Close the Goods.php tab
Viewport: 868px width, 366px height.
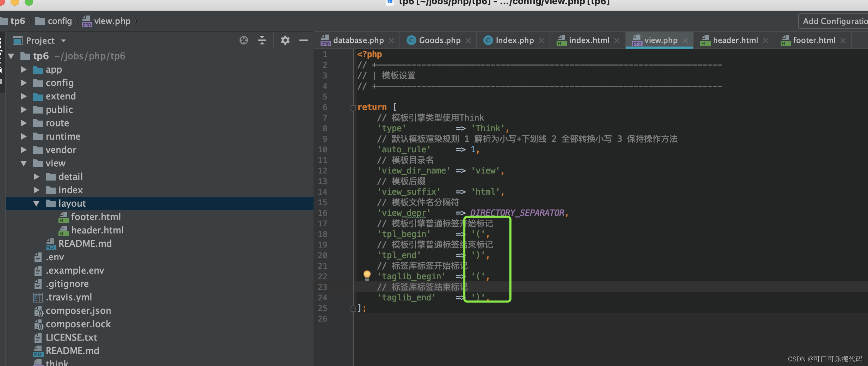(x=468, y=41)
